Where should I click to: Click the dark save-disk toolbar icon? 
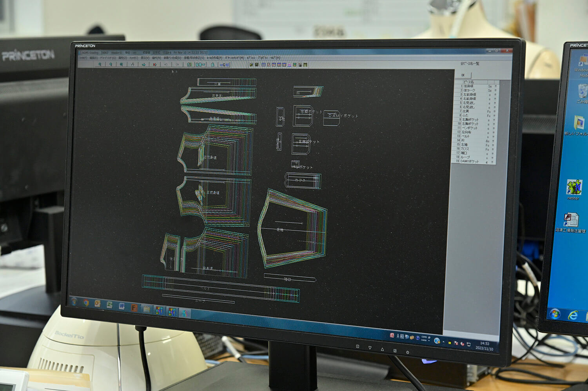point(256,65)
